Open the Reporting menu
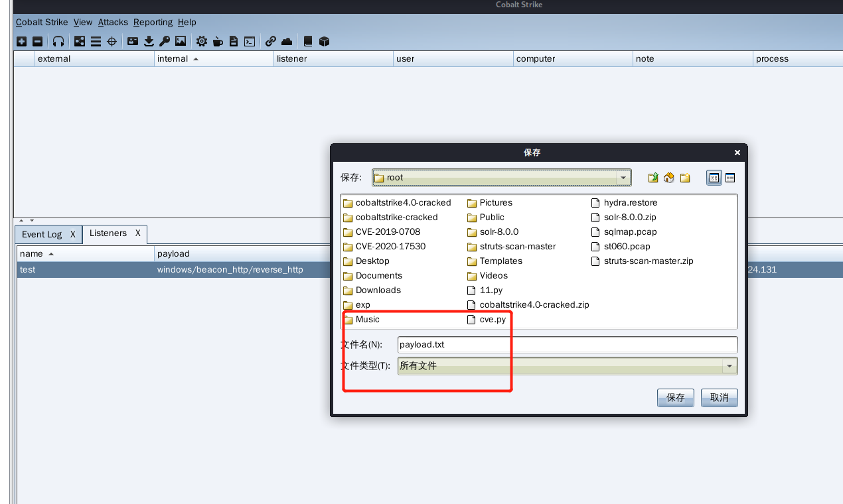This screenshot has height=504, width=843. pyautogui.click(x=153, y=22)
